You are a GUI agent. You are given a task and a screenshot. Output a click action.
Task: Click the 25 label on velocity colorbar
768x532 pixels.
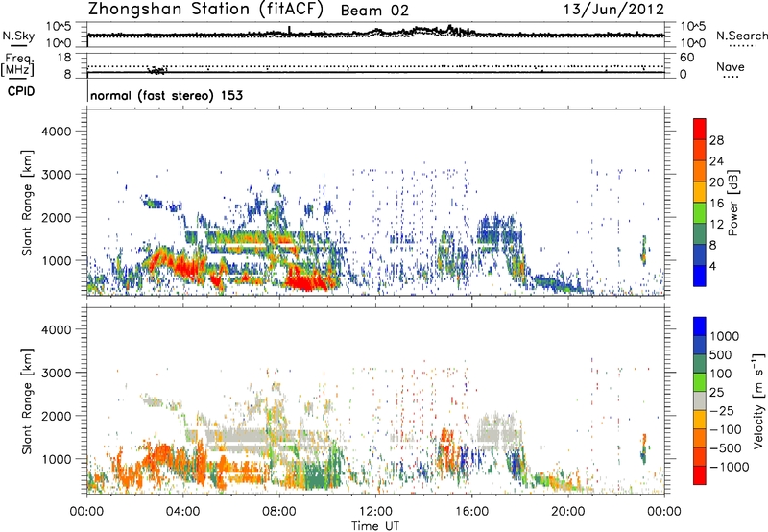(716, 392)
